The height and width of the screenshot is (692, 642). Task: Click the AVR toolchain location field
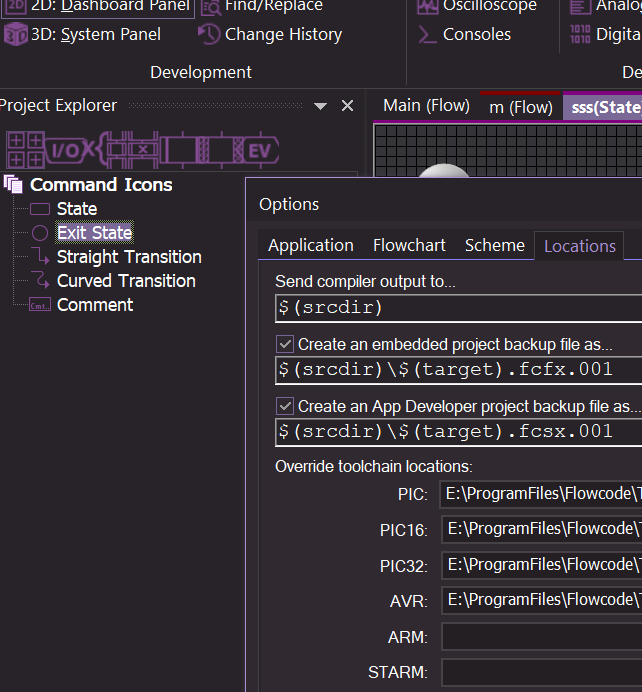pos(542,600)
